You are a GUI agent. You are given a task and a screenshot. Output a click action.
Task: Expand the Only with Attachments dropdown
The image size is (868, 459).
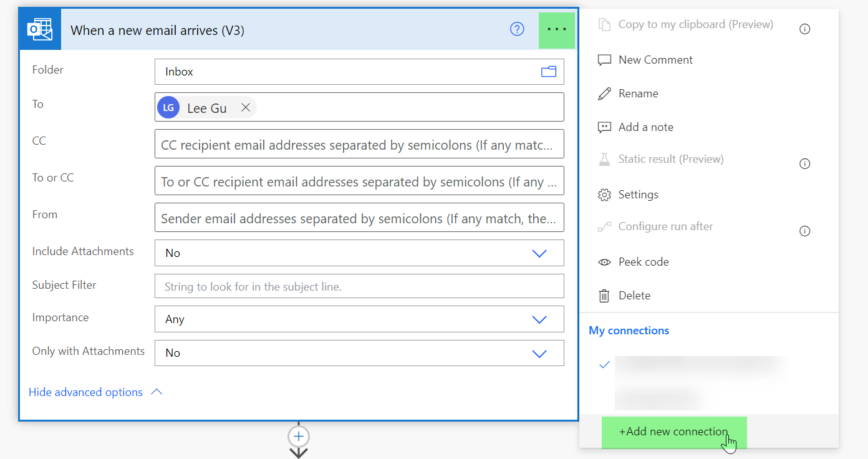pos(539,353)
